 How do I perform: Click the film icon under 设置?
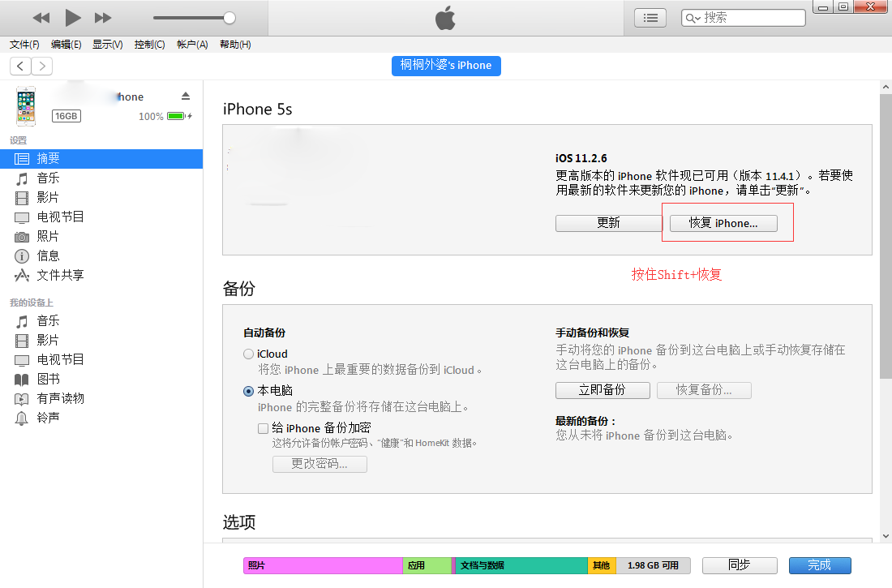[22, 198]
